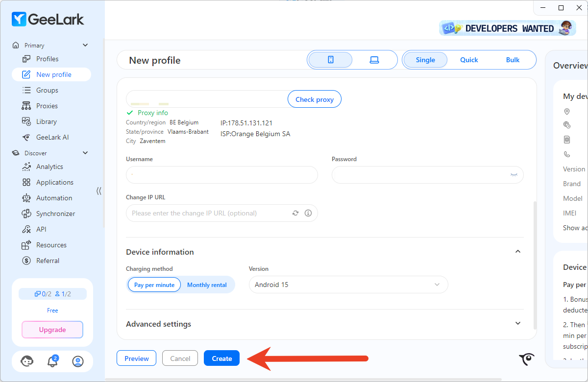Click the refresh icon in Change IP URL

pyautogui.click(x=295, y=213)
